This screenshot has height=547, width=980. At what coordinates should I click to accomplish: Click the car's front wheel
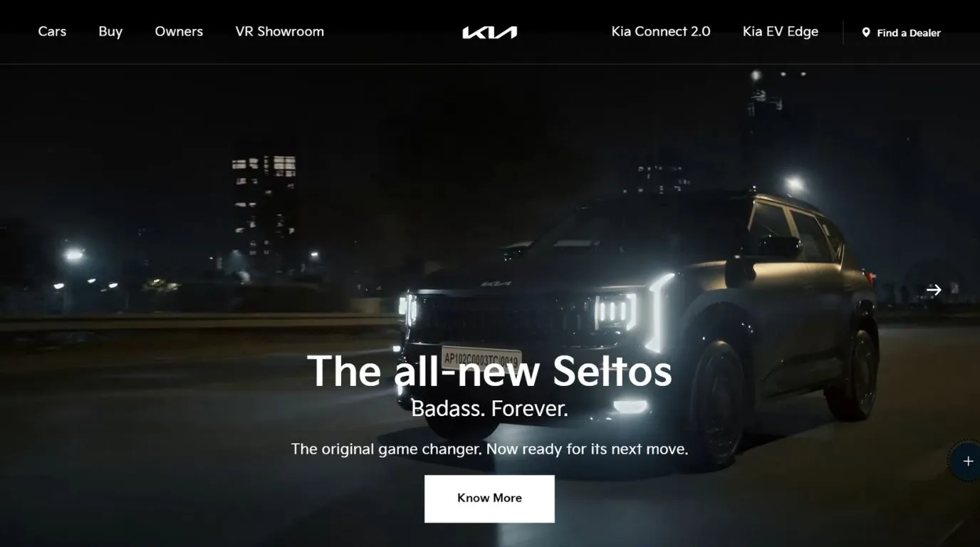pyautogui.click(x=718, y=402)
